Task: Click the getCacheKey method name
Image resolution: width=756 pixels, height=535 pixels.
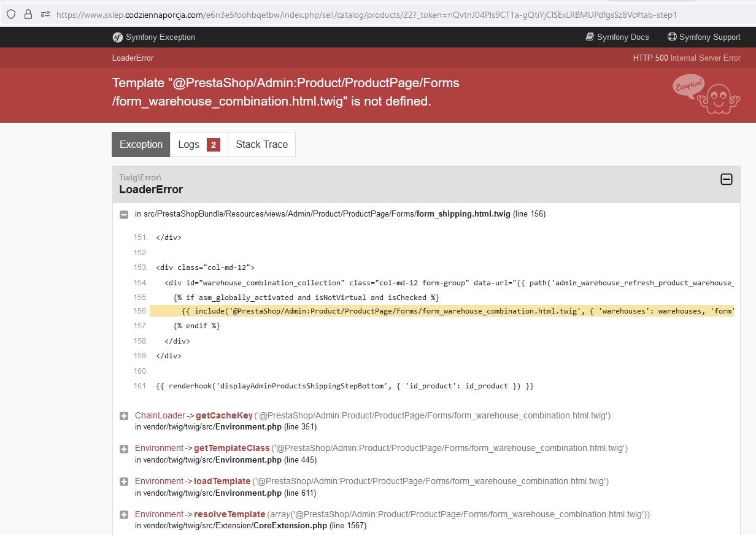Action: coord(224,416)
